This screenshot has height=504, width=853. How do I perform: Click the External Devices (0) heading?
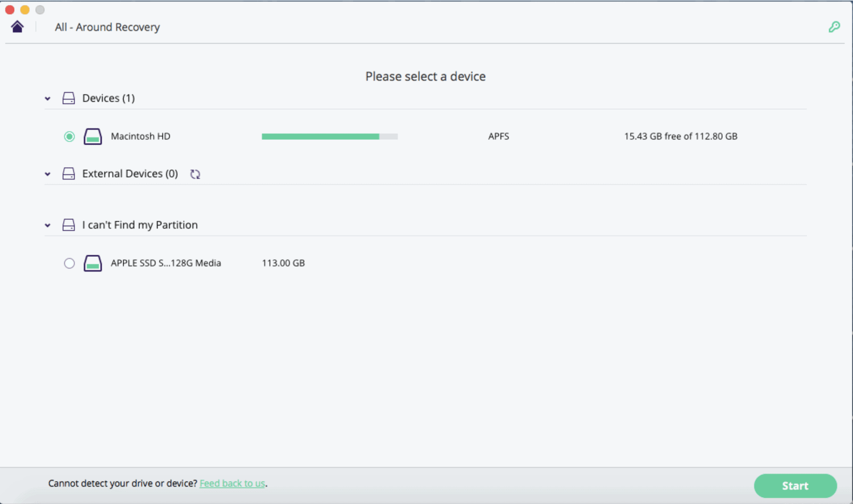pyautogui.click(x=130, y=174)
